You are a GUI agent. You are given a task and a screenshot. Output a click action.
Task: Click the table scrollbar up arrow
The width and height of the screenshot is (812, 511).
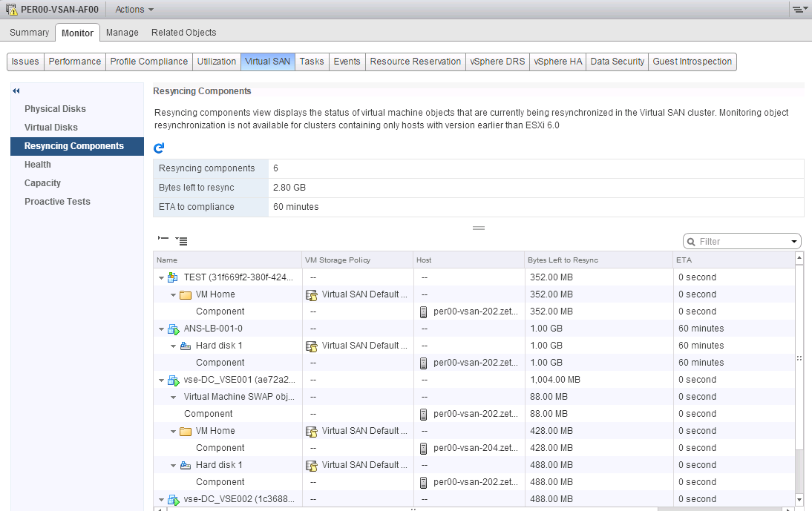coord(799,257)
